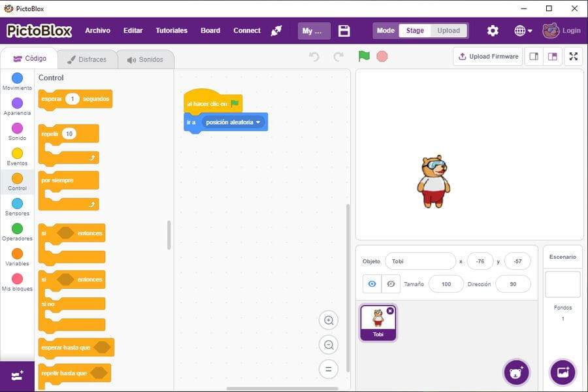This screenshot has width=588, height=392.
Task: Select the Movimiento blue category circle
Action: pyautogui.click(x=17, y=78)
